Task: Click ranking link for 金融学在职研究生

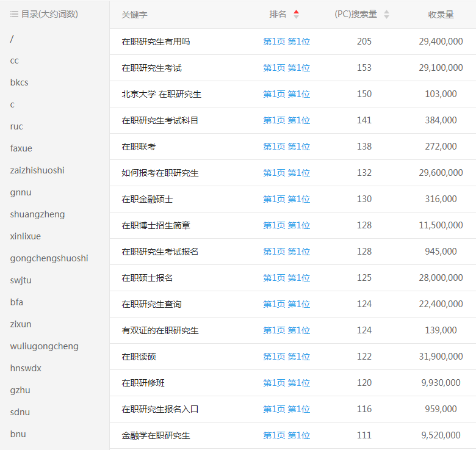Action: click(x=286, y=435)
